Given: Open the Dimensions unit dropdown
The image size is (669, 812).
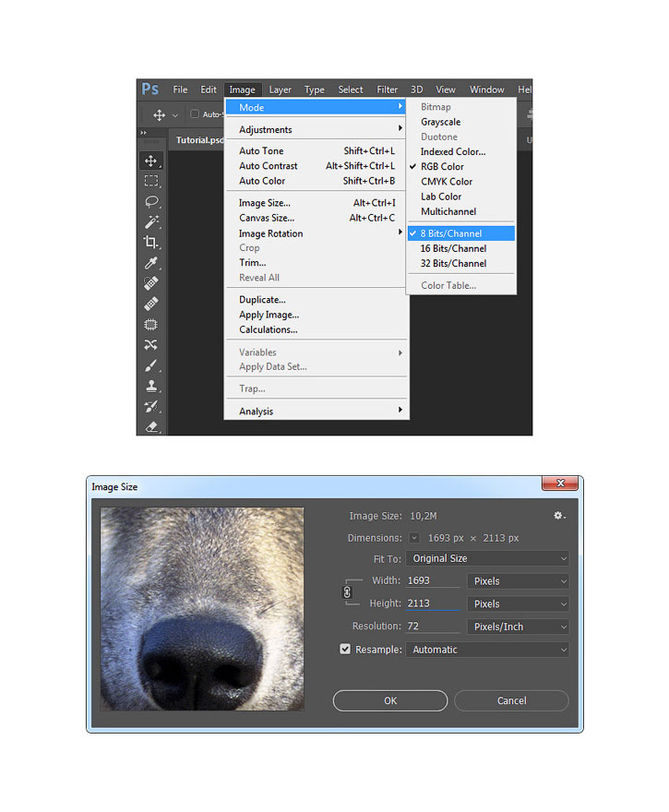Looking at the screenshot, I should tap(414, 538).
